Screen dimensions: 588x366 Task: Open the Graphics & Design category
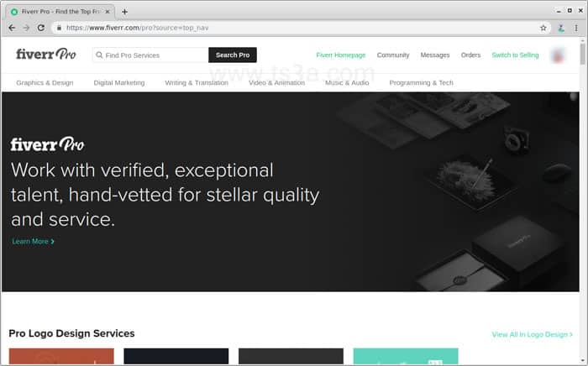tap(45, 83)
